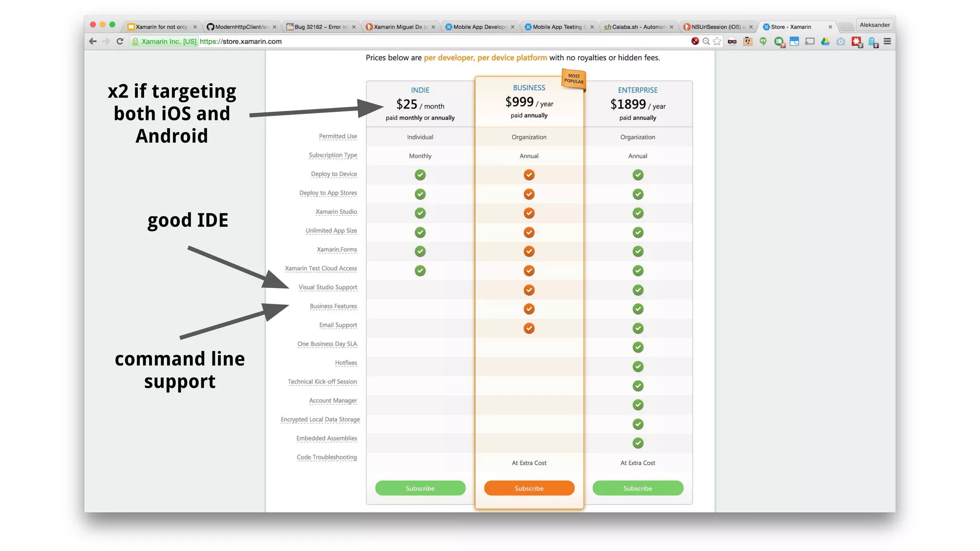Click the Business Visual Studio Support checkmark
Image resolution: width=980 pixels, height=551 pixels.
[x=529, y=290]
